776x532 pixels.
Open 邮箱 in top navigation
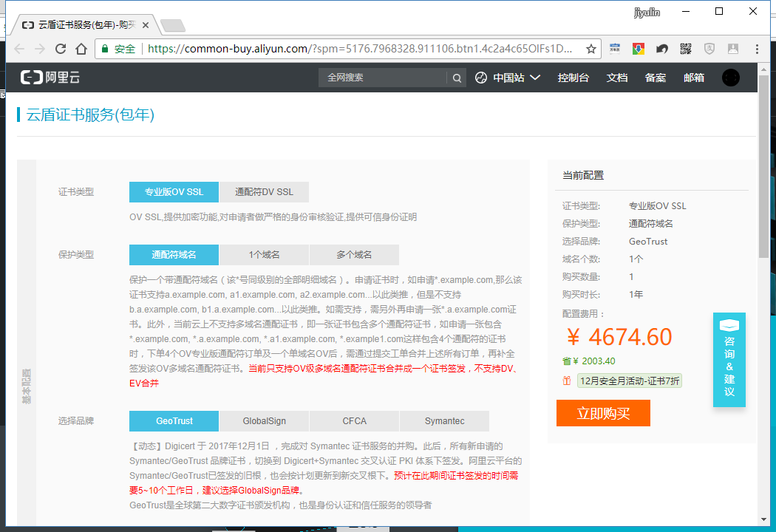(x=694, y=78)
